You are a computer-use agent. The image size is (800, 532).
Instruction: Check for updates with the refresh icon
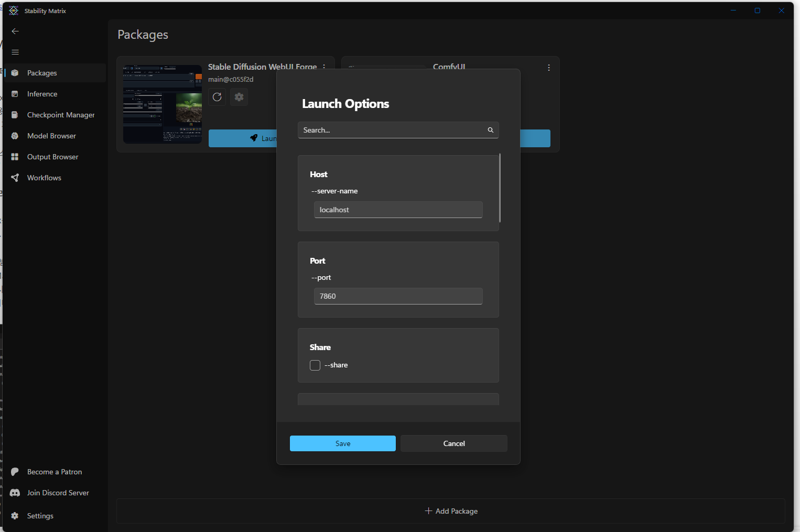(x=217, y=97)
